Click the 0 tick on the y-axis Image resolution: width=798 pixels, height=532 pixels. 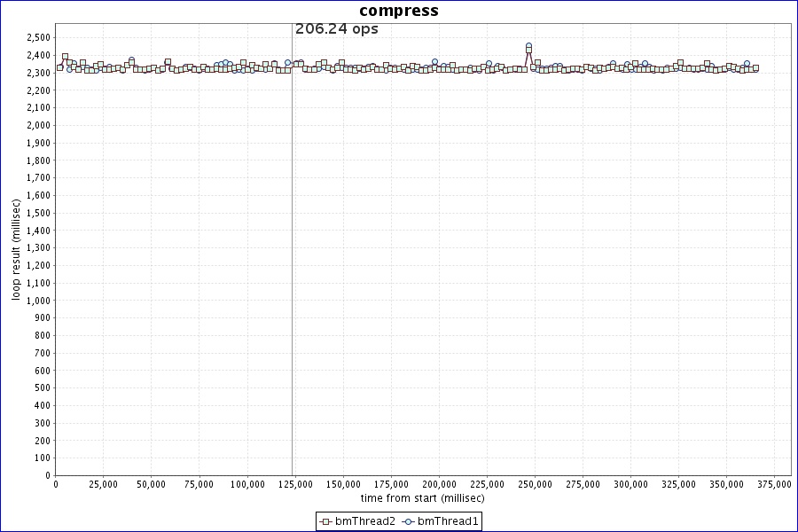(x=47, y=475)
